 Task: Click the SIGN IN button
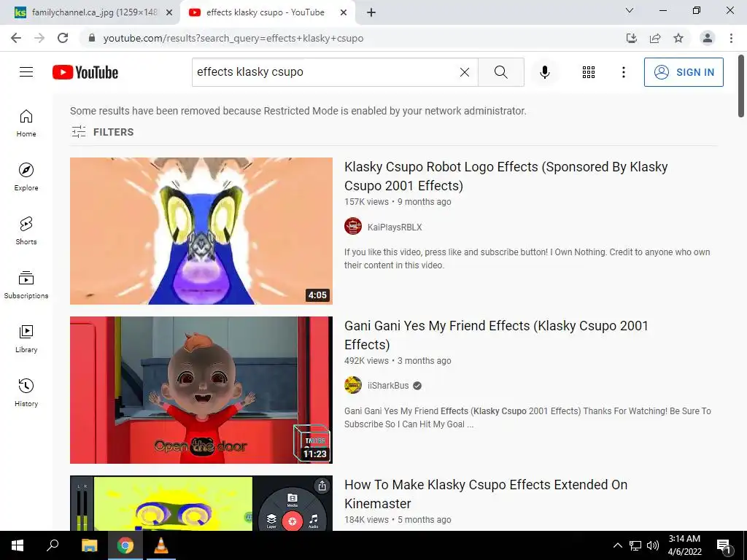coord(684,72)
